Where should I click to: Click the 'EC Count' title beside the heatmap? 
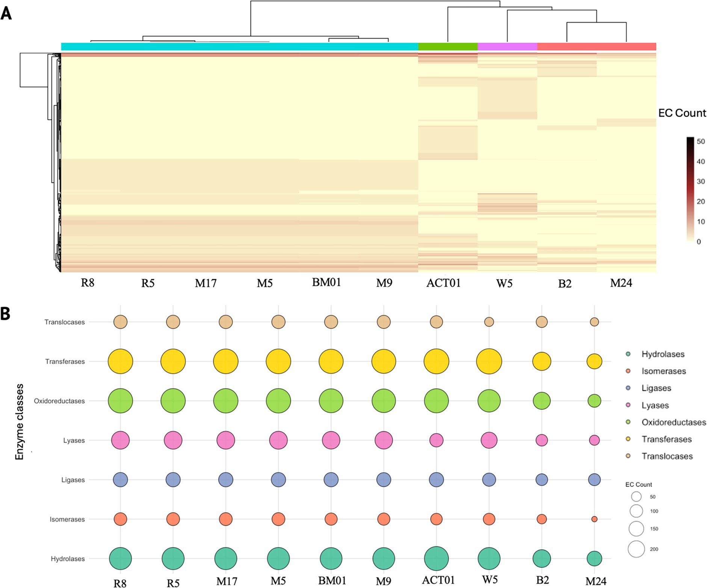point(682,113)
